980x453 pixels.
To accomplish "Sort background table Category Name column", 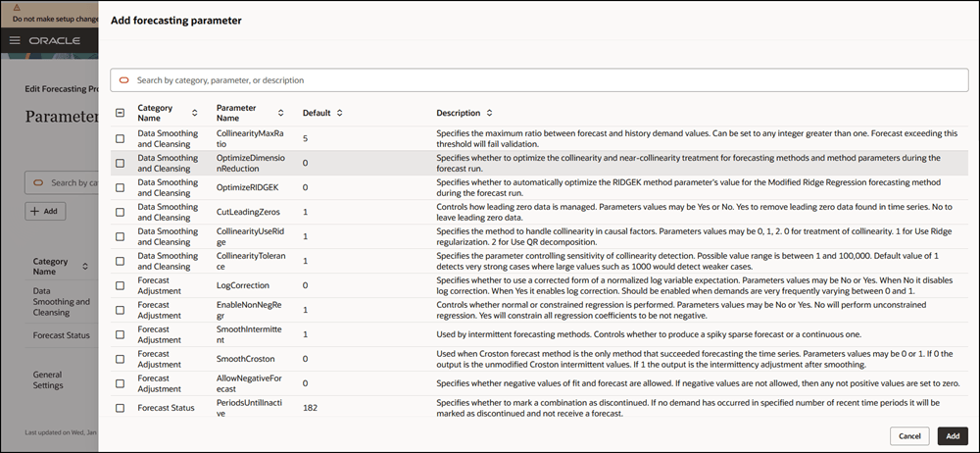I will [x=86, y=266].
